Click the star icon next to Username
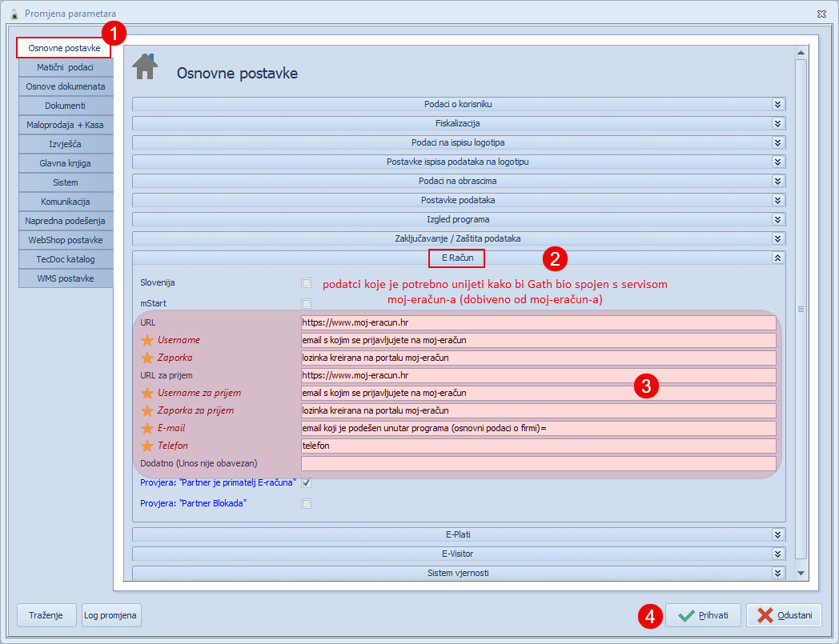This screenshot has height=644, width=839. coord(147,340)
